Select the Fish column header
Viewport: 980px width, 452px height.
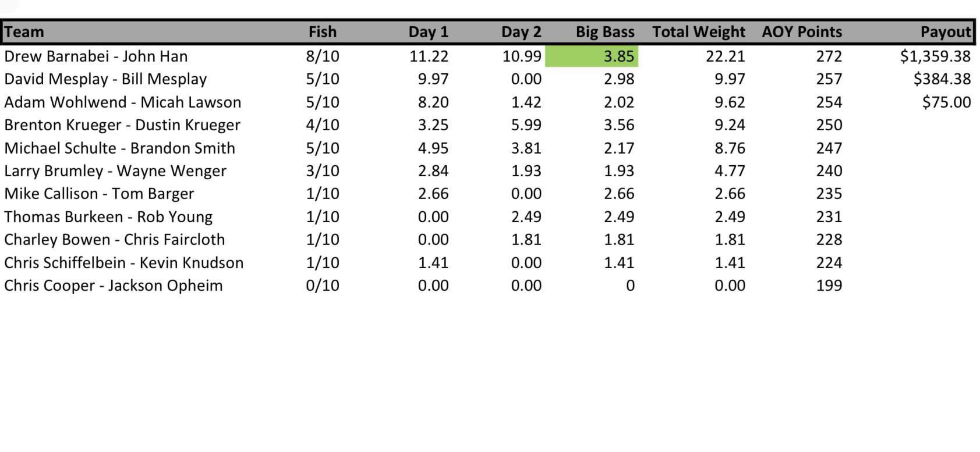[323, 32]
